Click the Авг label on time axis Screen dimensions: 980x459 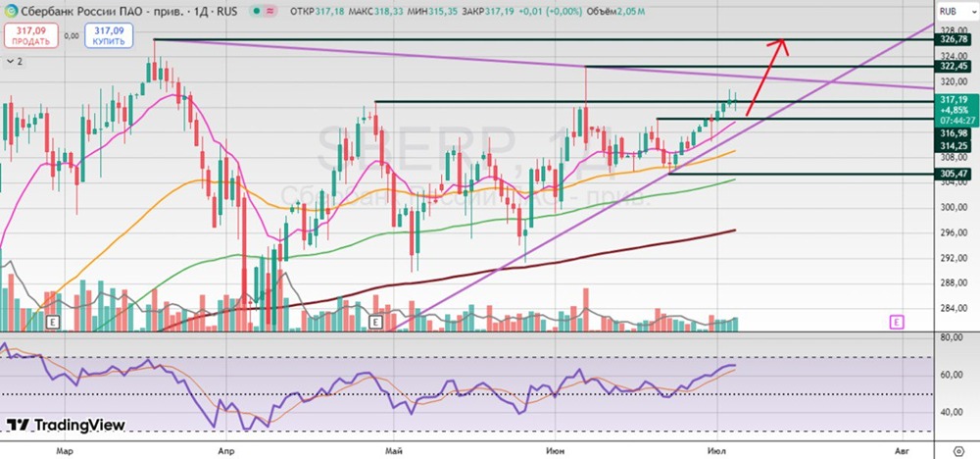902,449
